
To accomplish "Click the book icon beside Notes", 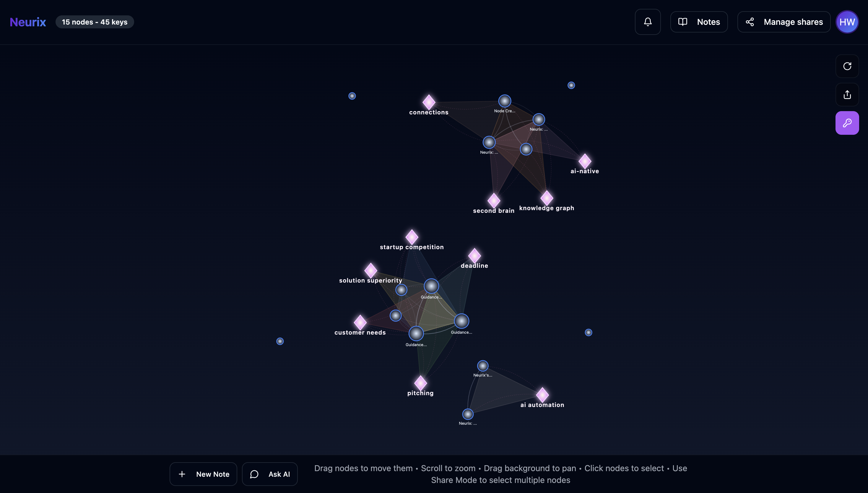I will 683,22.
